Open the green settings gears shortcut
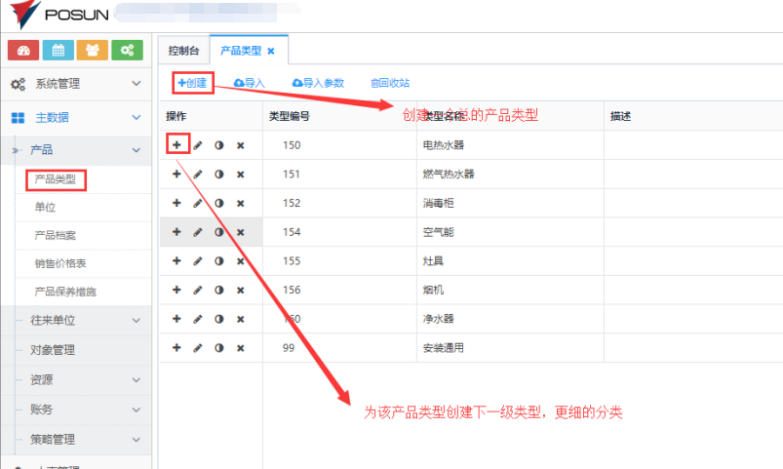The height and width of the screenshot is (469, 783). (126, 50)
